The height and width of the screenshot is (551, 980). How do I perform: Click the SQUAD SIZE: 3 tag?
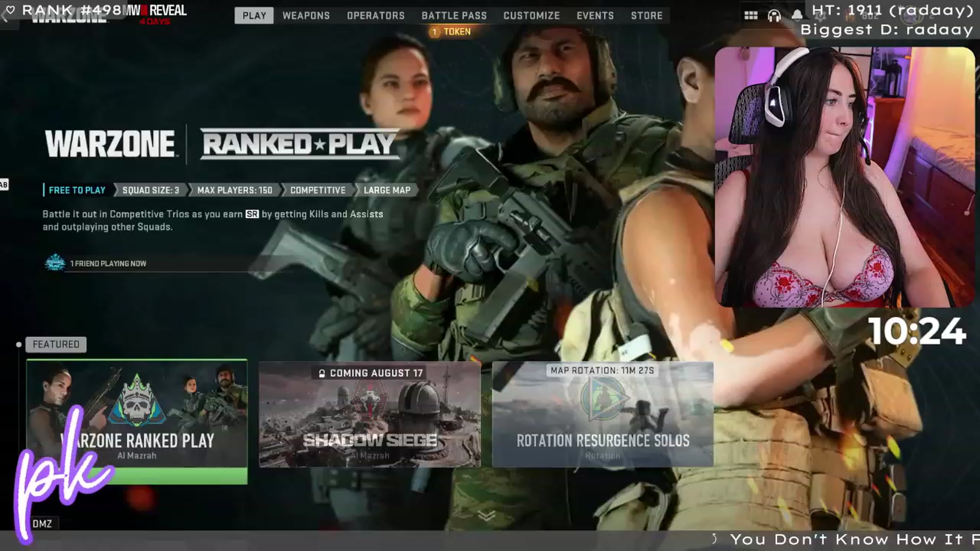tap(151, 190)
